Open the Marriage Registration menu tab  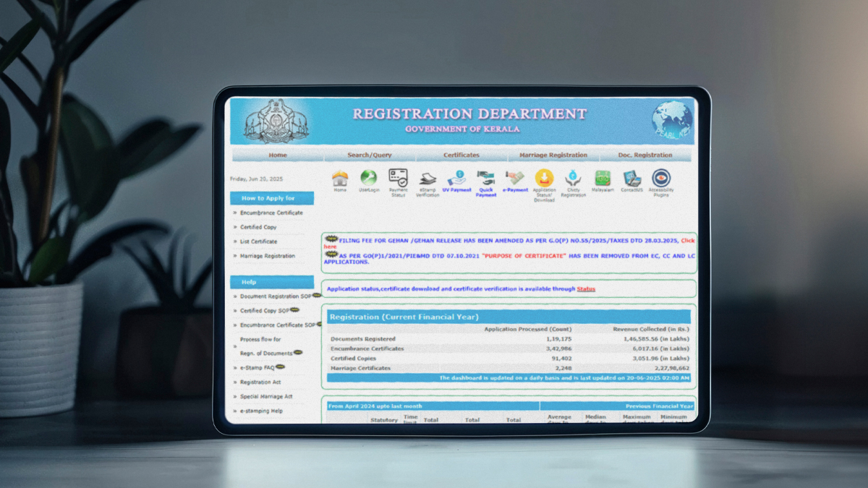[553, 155]
